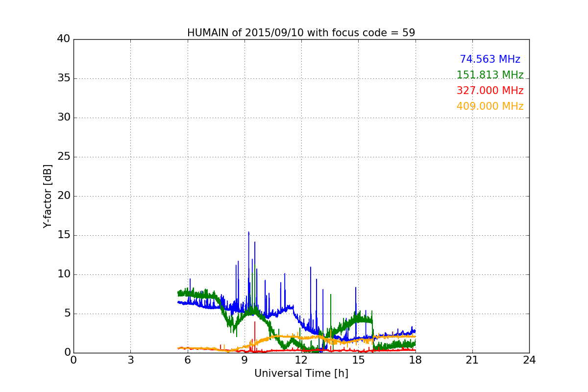The image size is (588, 392).
Task: Click the y-axis tick label 25
Action: click(x=64, y=157)
